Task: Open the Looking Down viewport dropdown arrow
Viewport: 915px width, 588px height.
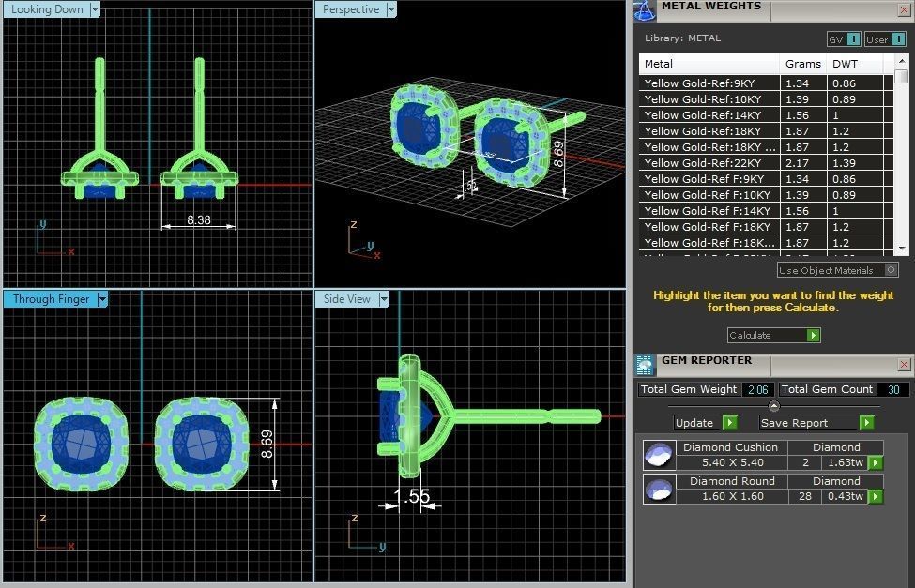Action: pyautogui.click(x=95, y=9)
